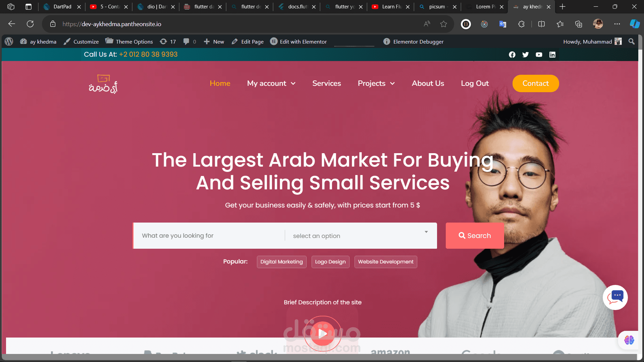Screen dimensions: 644x362
Task: Open browser extensions puzzle icon
Action: (521, 24)
